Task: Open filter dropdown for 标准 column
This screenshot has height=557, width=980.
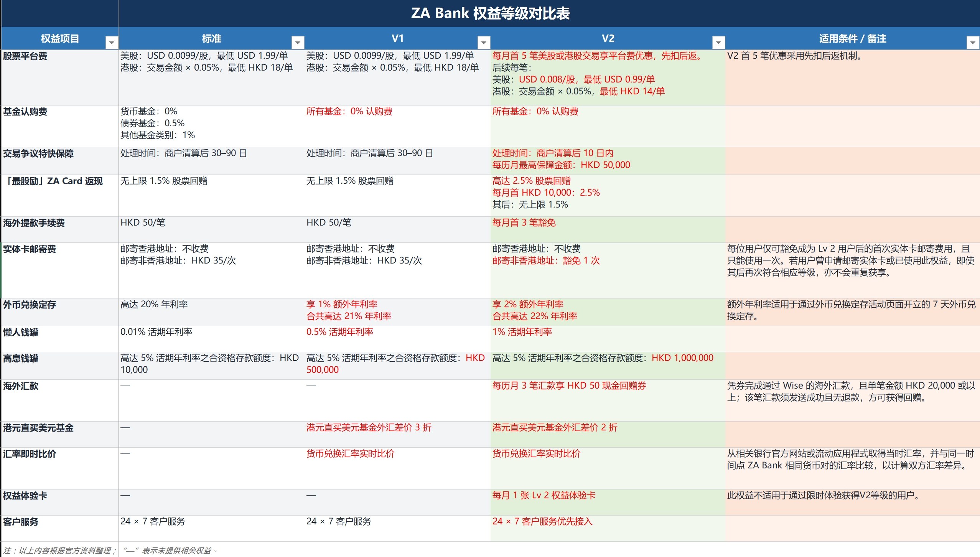Action: [298, 43]
